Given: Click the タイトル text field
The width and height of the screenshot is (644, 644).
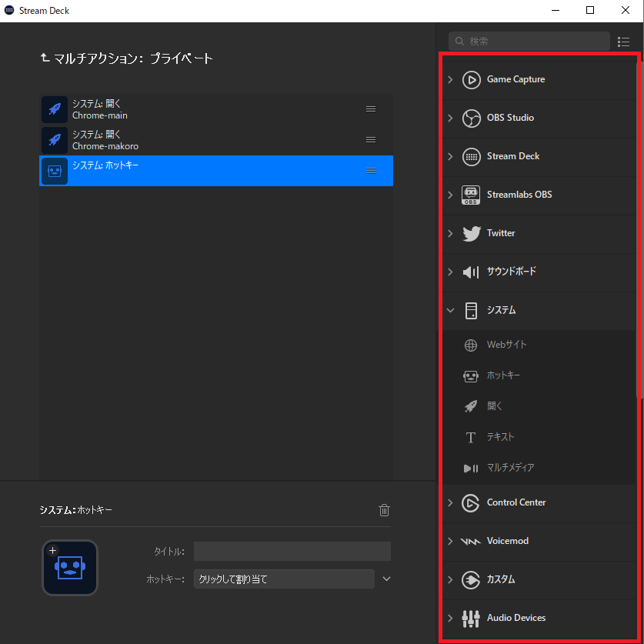Looking at the screenshot, I should (292, 552).
